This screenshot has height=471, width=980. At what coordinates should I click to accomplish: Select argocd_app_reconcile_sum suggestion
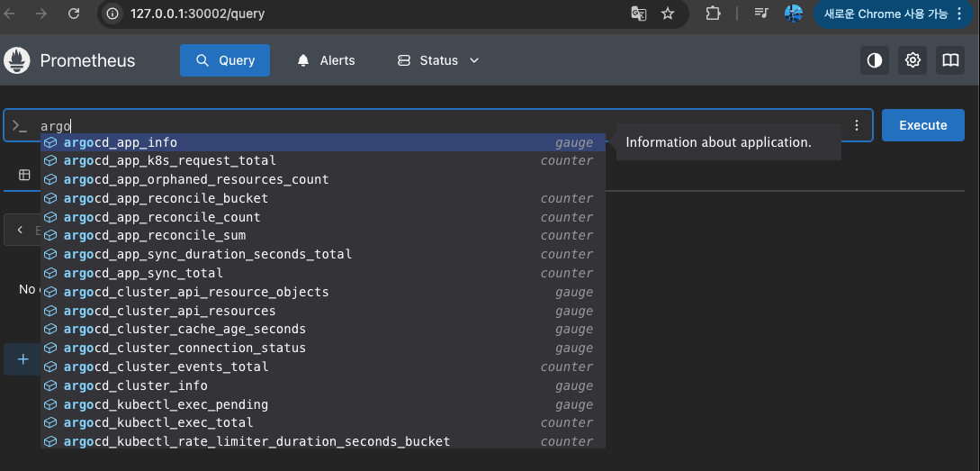323,235
